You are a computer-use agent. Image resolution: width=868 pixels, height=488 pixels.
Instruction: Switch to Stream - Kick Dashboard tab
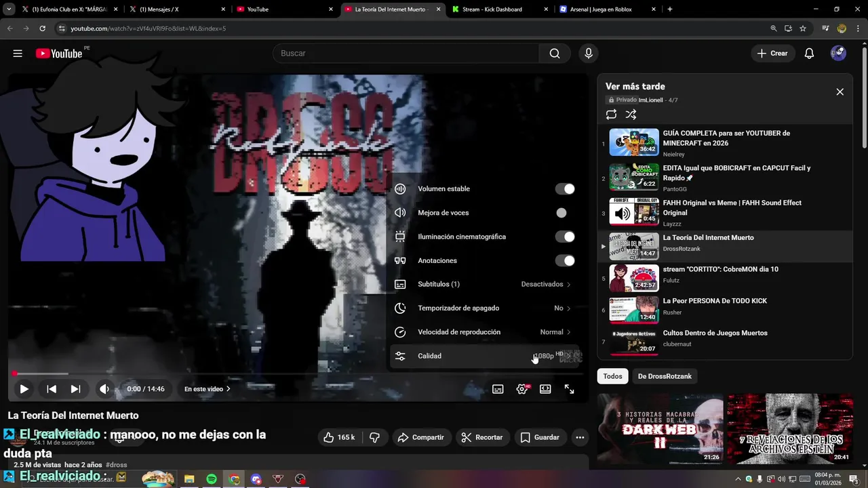pos(500,9)
